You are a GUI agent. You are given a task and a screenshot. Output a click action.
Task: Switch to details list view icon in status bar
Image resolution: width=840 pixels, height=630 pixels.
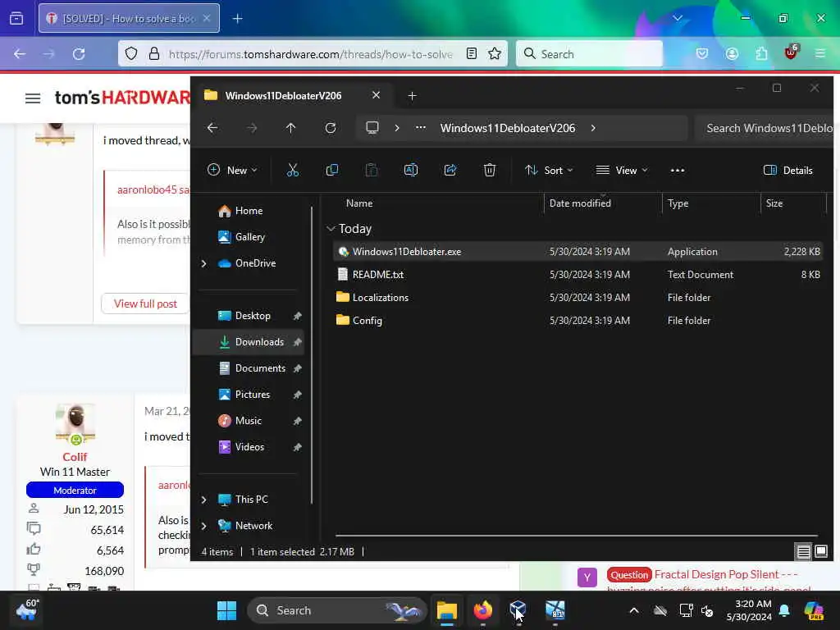pos(804,551)
